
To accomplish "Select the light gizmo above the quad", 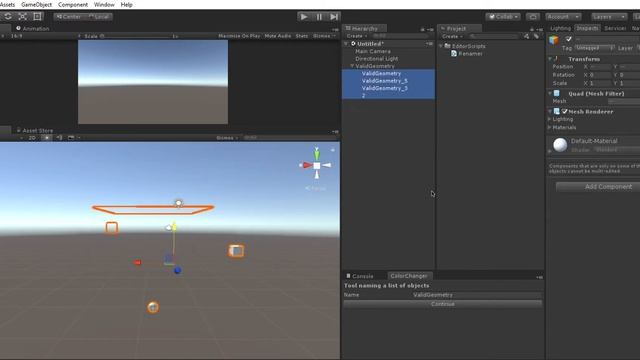I will 178,203.
